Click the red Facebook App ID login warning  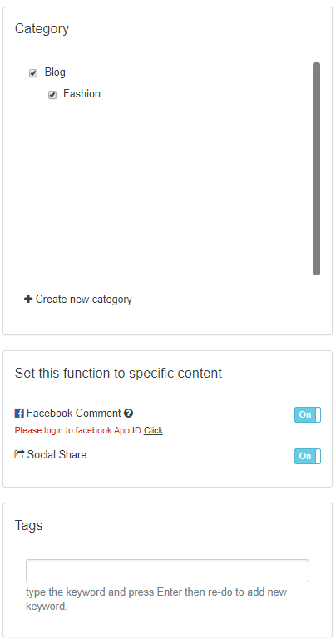click(x=78, y=430)
